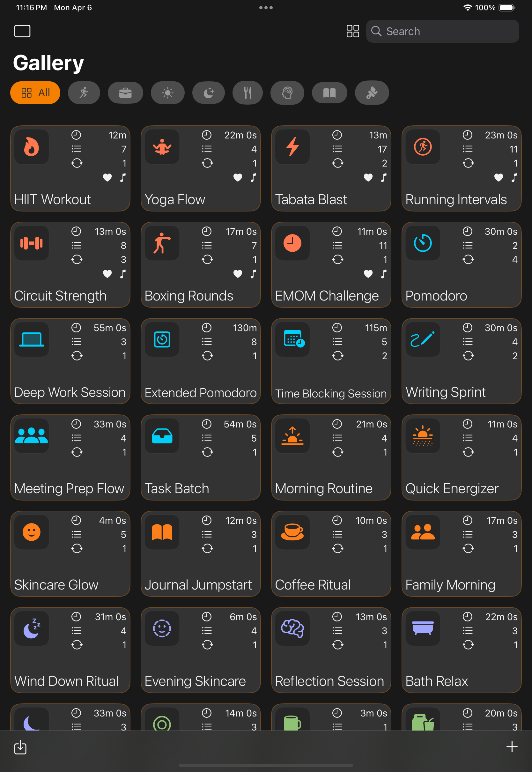Open the work briefcase category filter
Image resolution: width=532 pixels, height=772 pixels.
point(125,93)
